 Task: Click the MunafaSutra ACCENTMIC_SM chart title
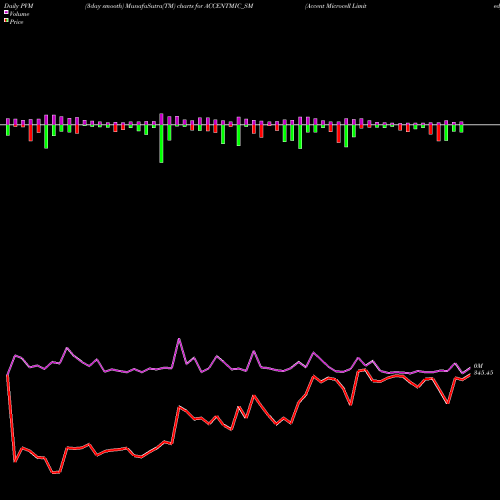pyautogui.click(x=169, y=6)
